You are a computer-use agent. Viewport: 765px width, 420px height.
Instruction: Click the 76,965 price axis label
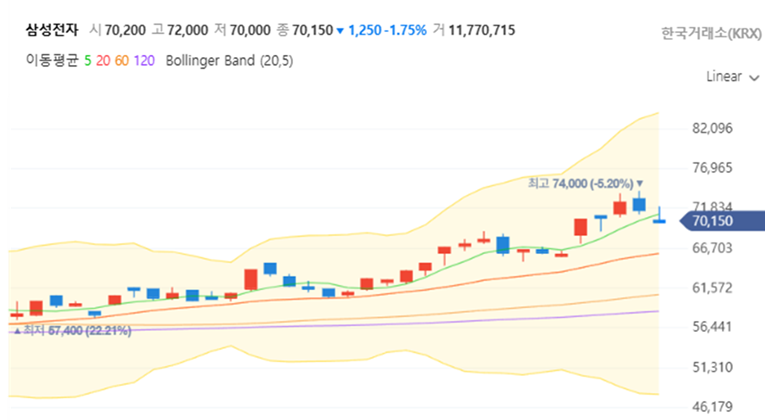tap(712, 168)
